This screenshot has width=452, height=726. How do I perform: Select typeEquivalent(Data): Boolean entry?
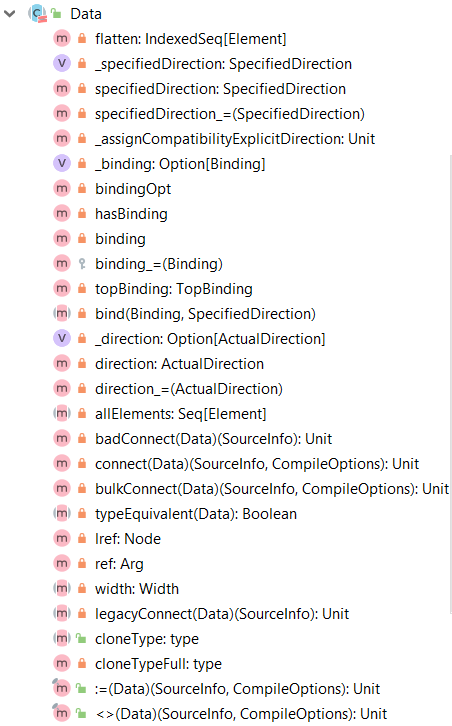196,514
